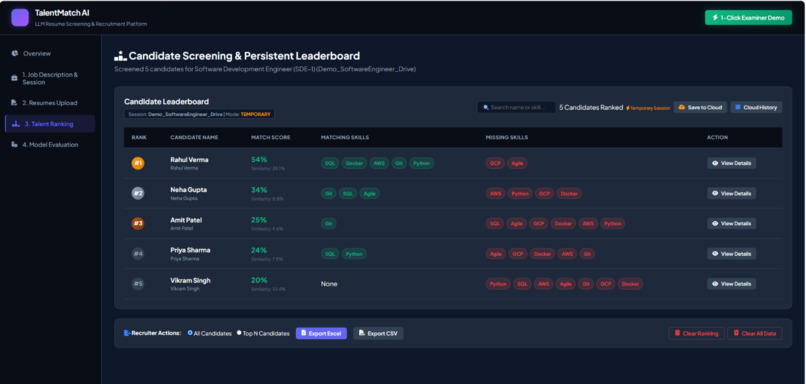Select the All Candidates radio option

tap(190, 333)
